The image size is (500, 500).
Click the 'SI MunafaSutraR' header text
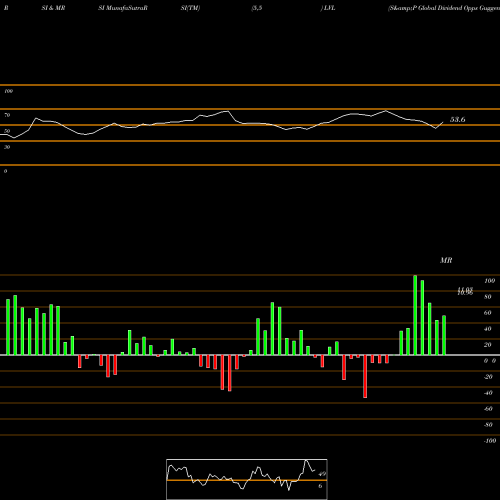[x=123, y=8]
